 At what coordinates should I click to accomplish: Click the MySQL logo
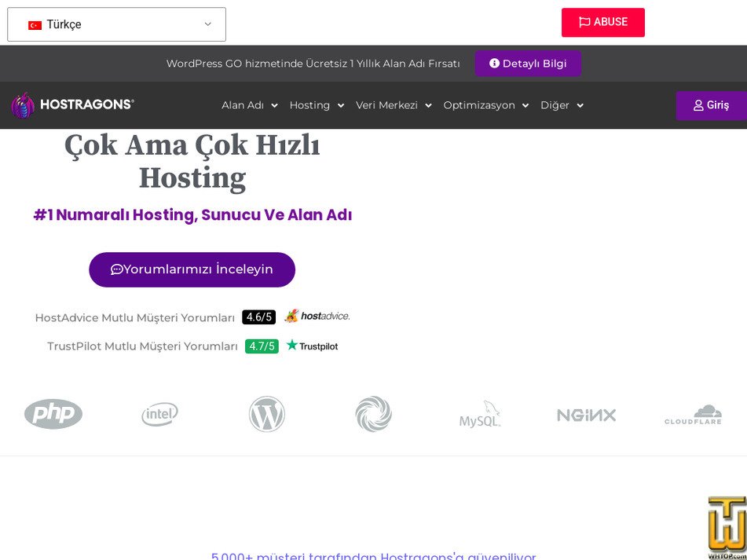(480, 415)
